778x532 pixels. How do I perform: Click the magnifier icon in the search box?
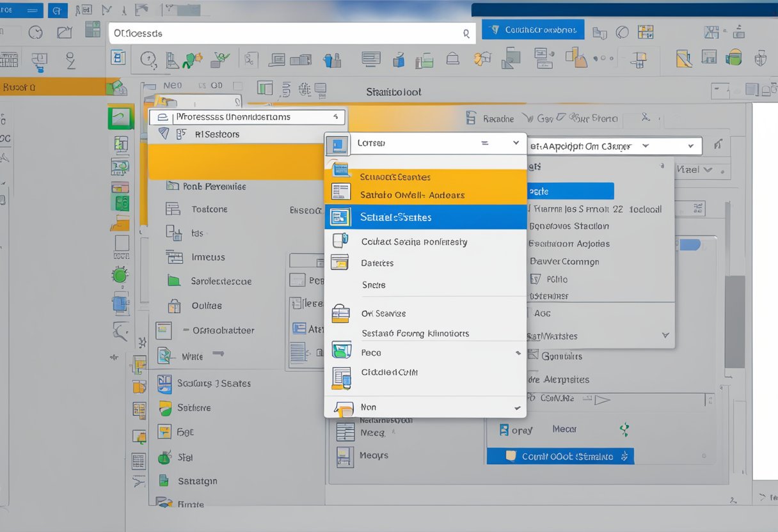click(x=465, y=33)
